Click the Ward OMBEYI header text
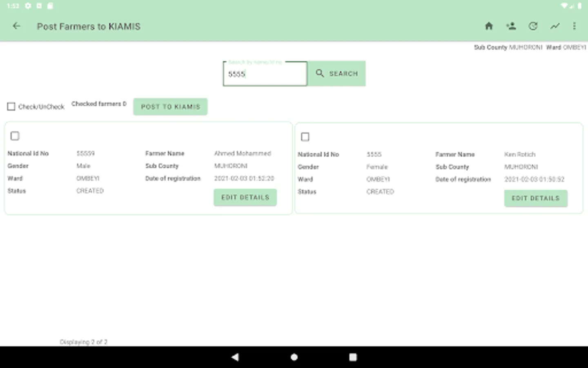 566,47
